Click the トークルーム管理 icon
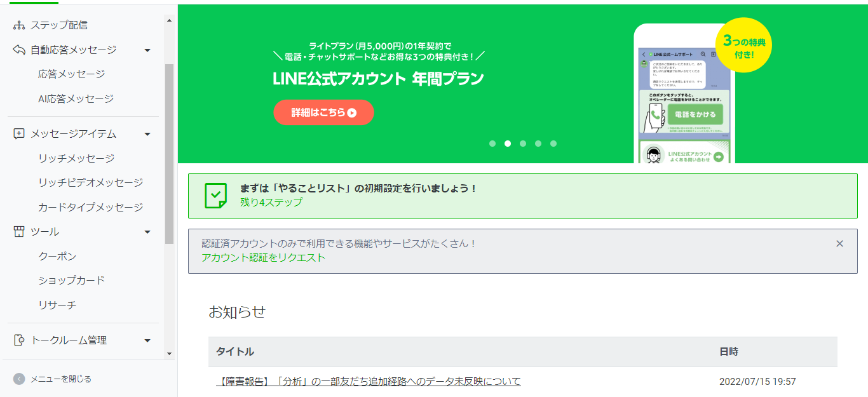The height and width of the screenshot is (397, 868). tap(19, 340)
